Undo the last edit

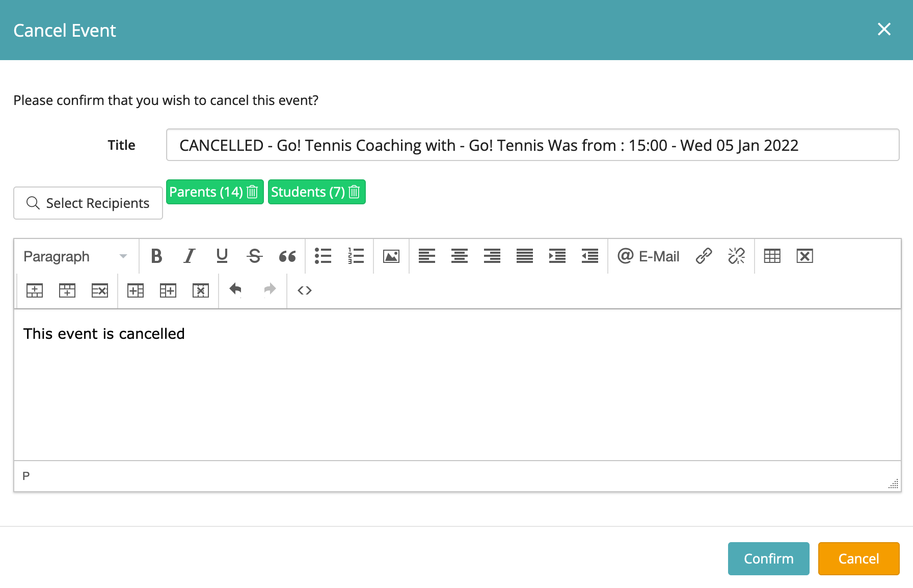(x=235, y=290)
